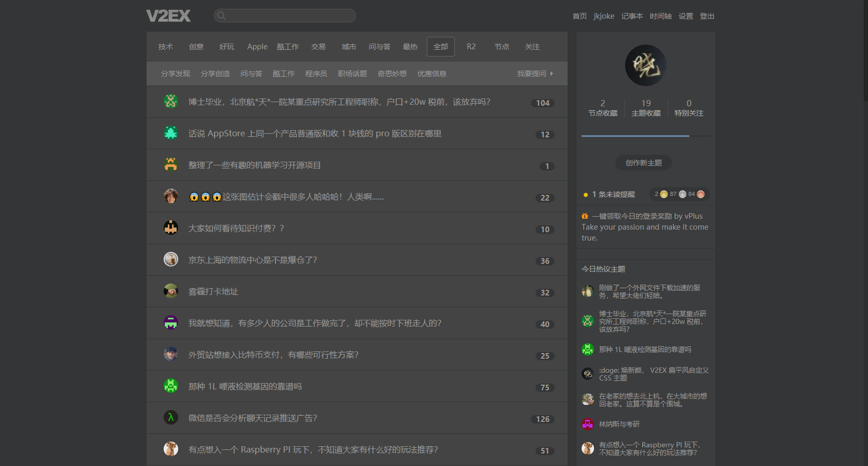Switch to the 技术 tab
The width and height of the screenshot is (868, 466).
(166, 47)
